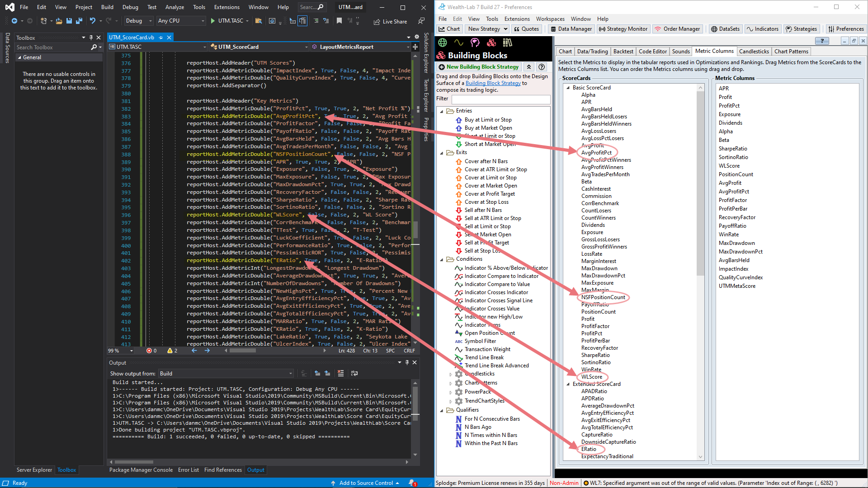Toggle Word Wrap in Output panel
The height and width of the screenshot is (488, 868).
pos(354,373)
